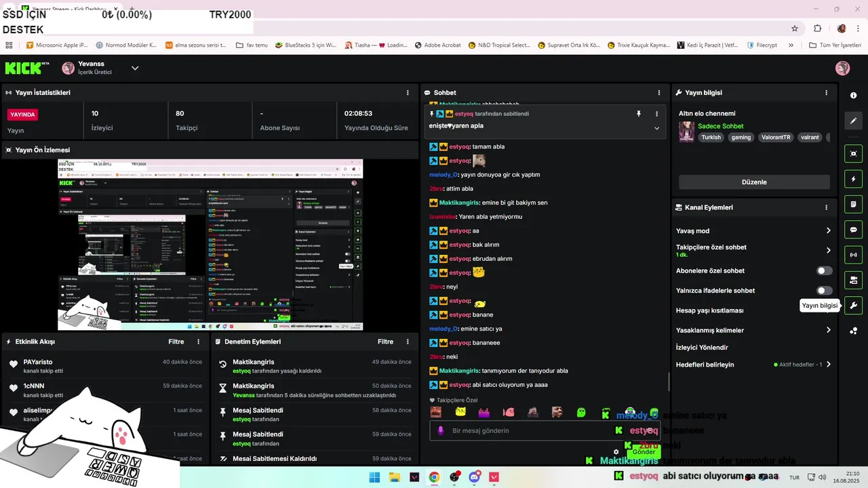Open Windows Start menu
This screenshot has width=868, height=488.
click(374, 477)
